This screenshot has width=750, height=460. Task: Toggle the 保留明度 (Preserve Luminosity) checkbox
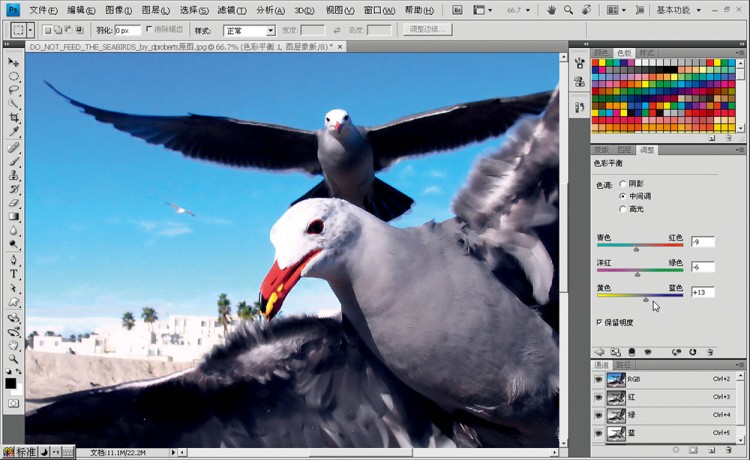tap(600, 323)
